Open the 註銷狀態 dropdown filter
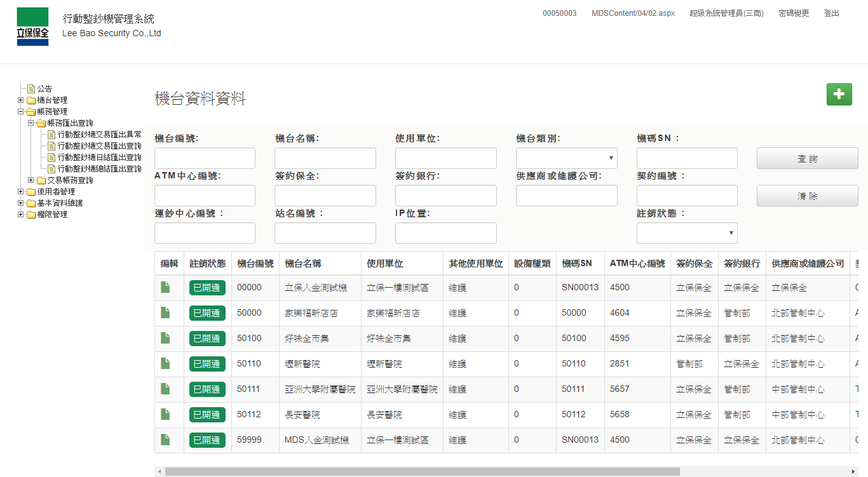 click(686, 233)
